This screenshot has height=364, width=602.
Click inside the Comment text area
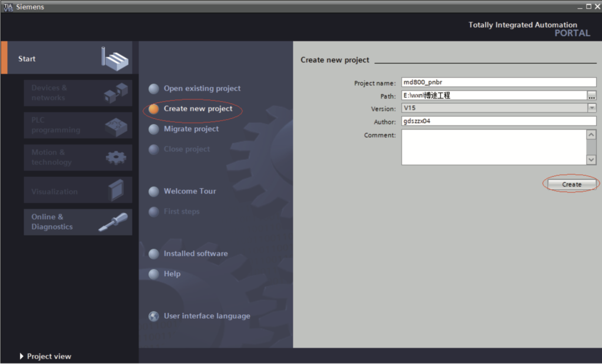click(x=494, y=147)
